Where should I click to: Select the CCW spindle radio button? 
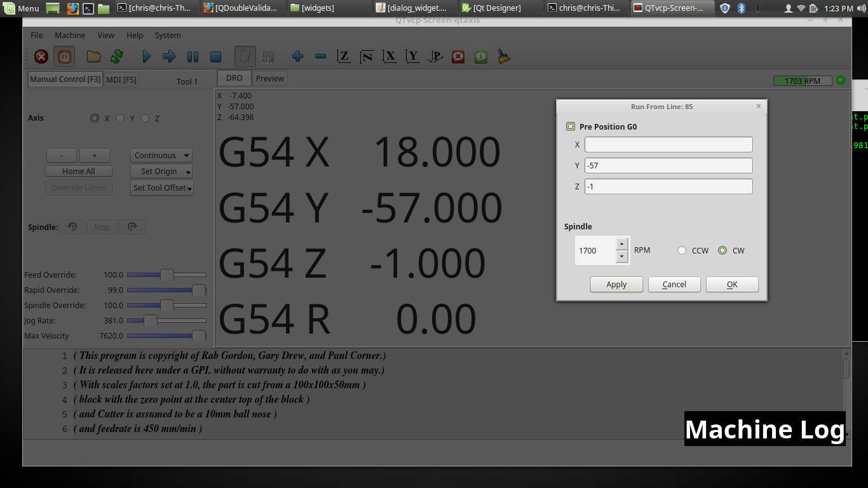point(682,250)
